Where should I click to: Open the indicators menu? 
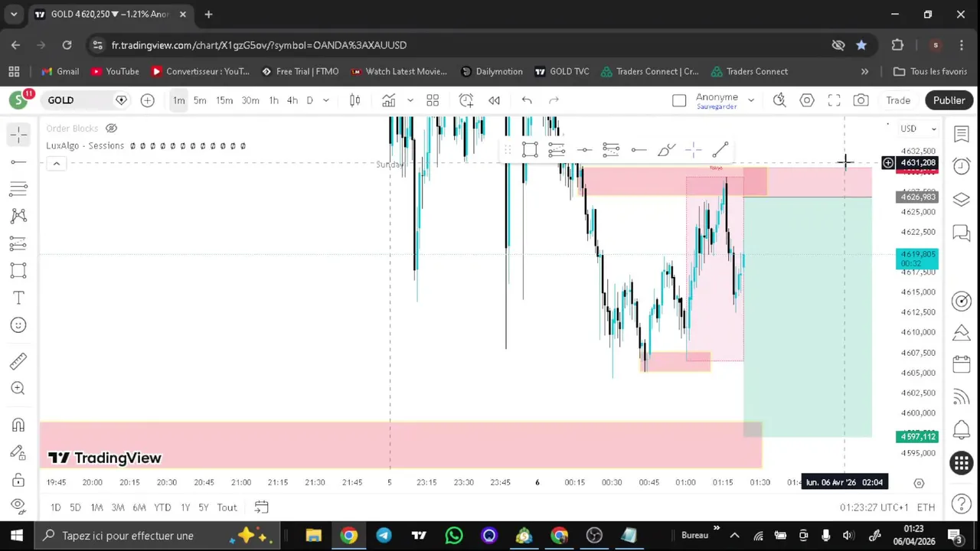[x=389, y=100]
